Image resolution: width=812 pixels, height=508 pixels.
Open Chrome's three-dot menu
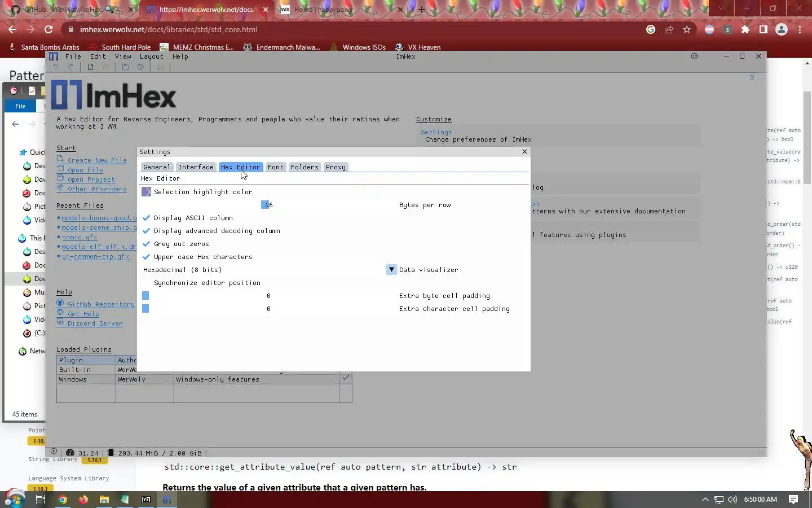click(x=800, y=29)
